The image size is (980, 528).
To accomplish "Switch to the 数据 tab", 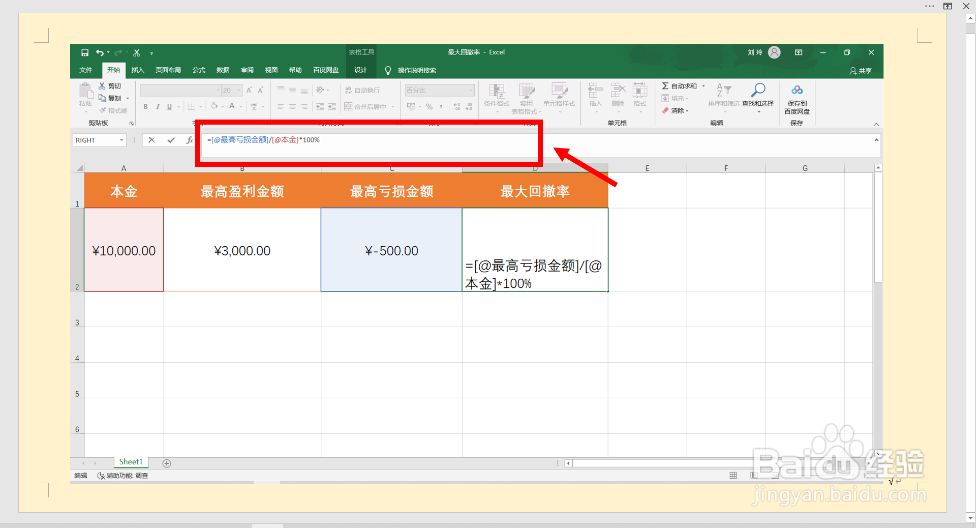I will (x=223, y=70).
